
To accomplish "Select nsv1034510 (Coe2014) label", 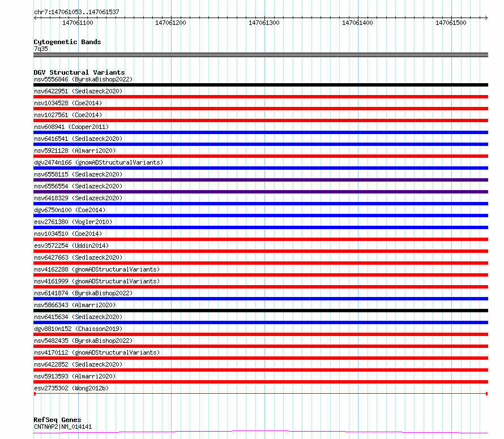I will (68, 234).
